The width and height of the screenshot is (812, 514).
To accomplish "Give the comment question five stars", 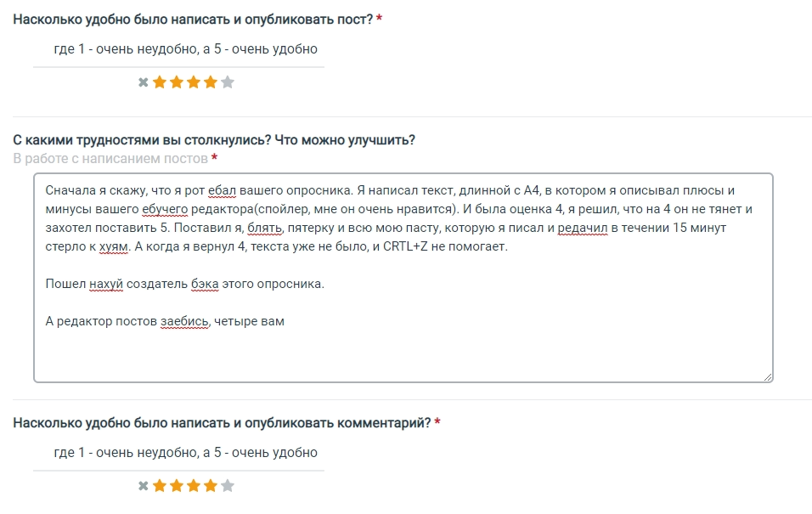I will click(228, 485).
